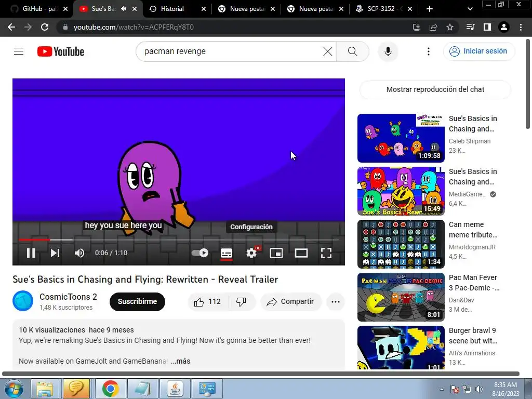Toggle Chrome side panel

(487, 27)
